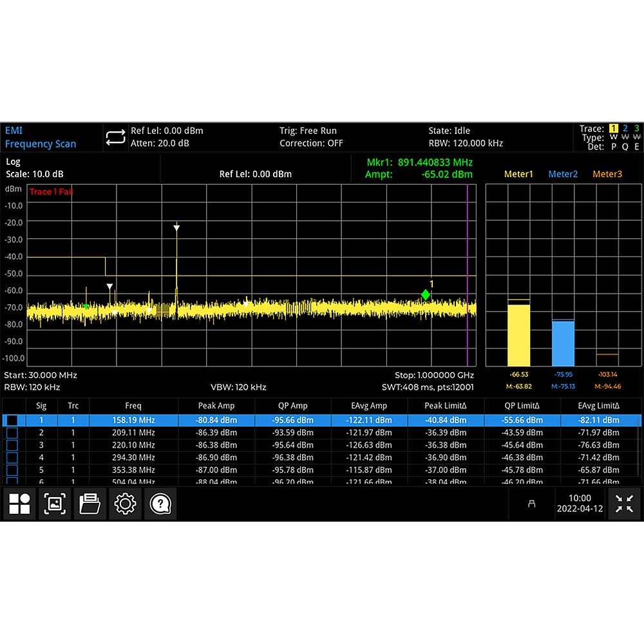The width and height of the screenshot is (644, 644).
Task: Click the Trace 1 Fail indicator
Action: (50, 192)
